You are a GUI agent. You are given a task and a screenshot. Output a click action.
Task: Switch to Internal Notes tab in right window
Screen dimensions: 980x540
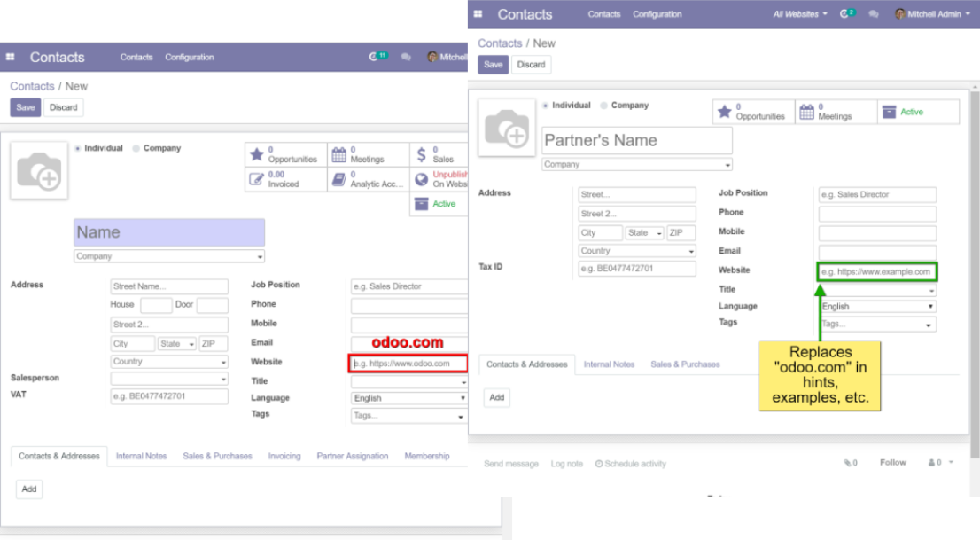pos(609,364)
